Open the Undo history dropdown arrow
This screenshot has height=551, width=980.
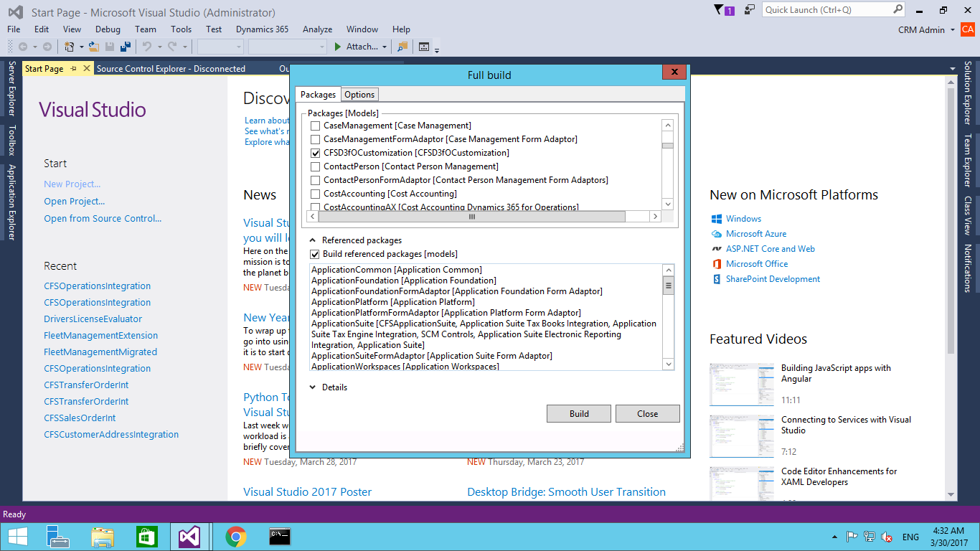click(159, 47)
